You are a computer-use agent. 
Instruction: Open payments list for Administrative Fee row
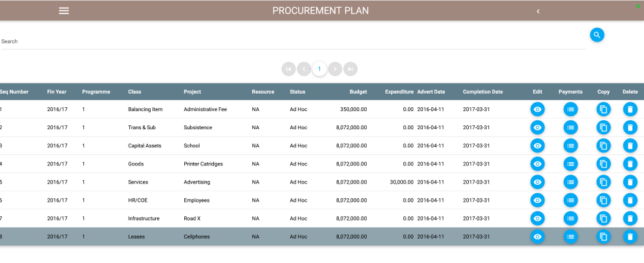tap(570, 109)
